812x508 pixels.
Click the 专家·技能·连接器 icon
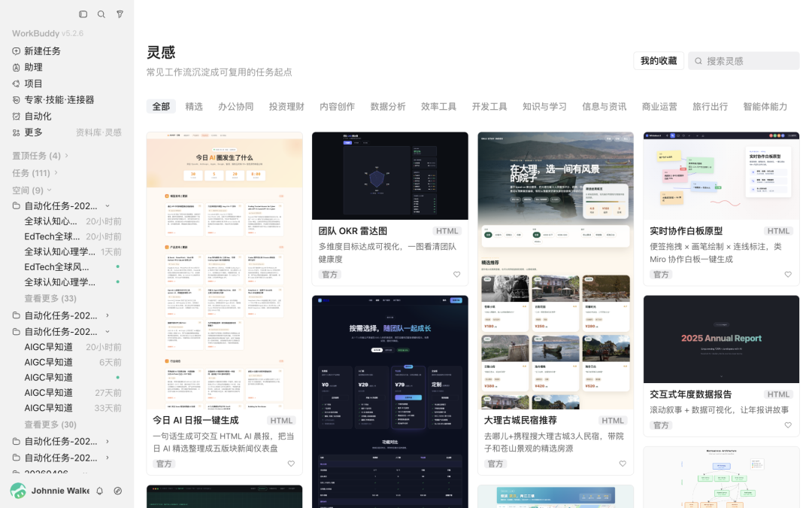coord(16,99)
